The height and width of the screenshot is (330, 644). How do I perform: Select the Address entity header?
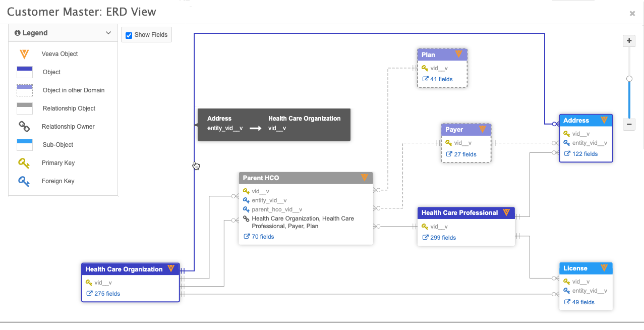click(x=586, y=121)
